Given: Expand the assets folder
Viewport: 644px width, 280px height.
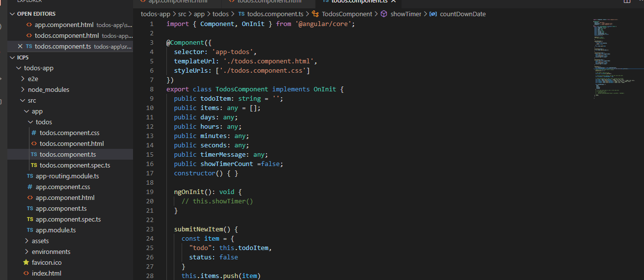Looking at the screenshot, I should (27, 241).
